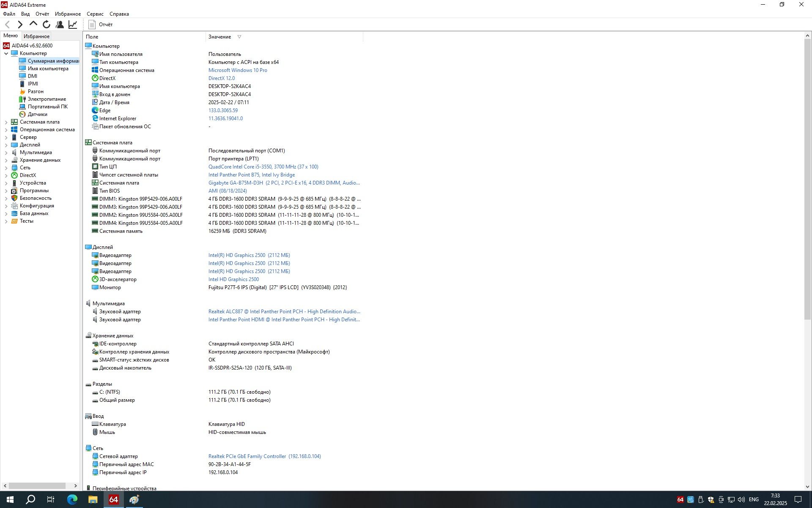Click the vertical scrollbar down arrow
Screen dimensions: 812x508
[807, 487]
